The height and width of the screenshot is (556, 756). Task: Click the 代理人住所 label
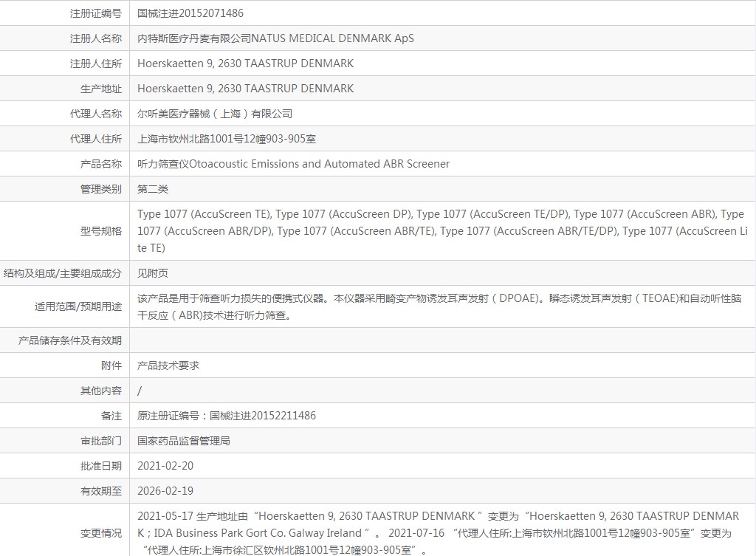coord(96,139)
